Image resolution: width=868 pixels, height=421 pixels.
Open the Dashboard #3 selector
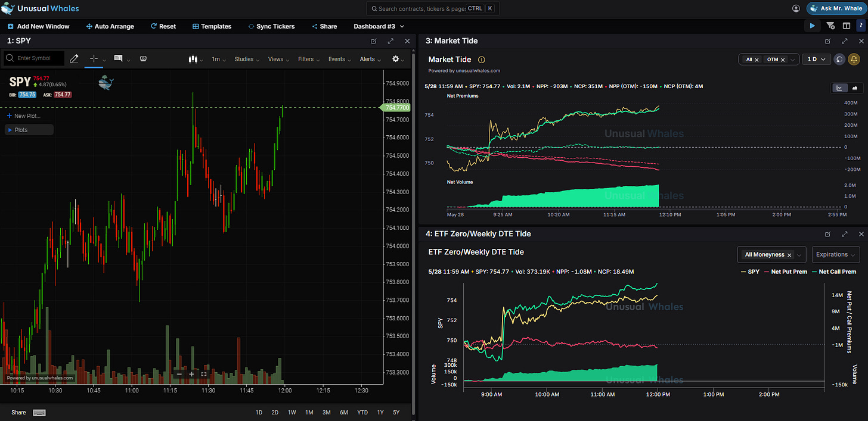(379, 26)
